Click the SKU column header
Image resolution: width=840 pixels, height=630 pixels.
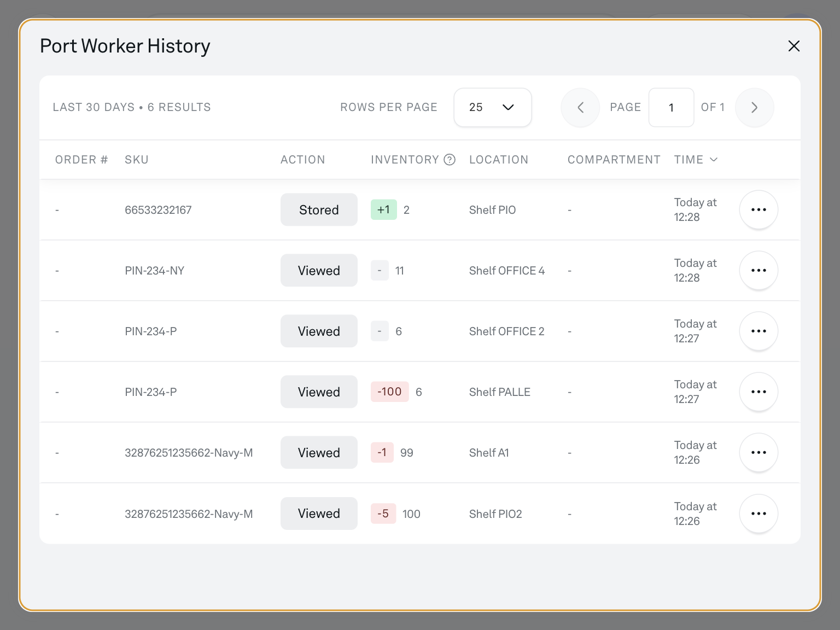coord(137,160)
